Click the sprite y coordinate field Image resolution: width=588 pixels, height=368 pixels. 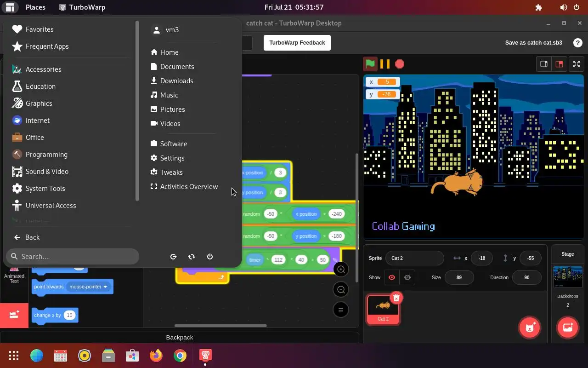(x=530, y=258)
